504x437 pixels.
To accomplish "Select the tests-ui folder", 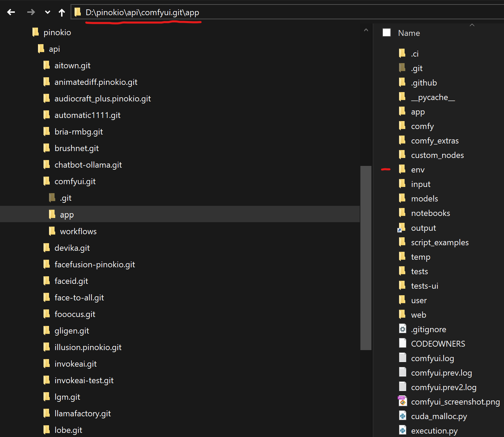I will click(425, 286).
